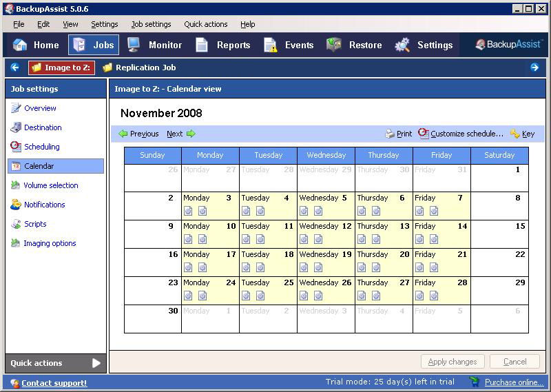Select the Replication Job tab
This screenshot has height=392, width=551.
pyautogui.click(x=139, y=68)
